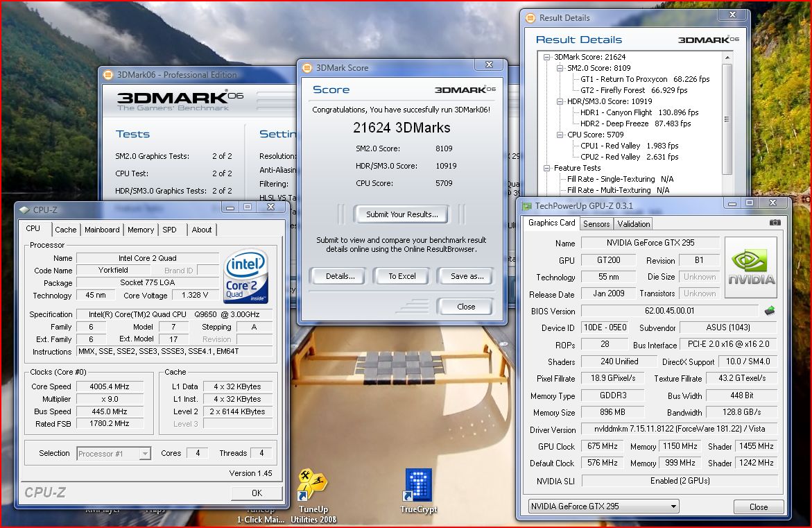Click the NVIDIA logo in GPU-Z
812x528 pixels.
[750, 267]
